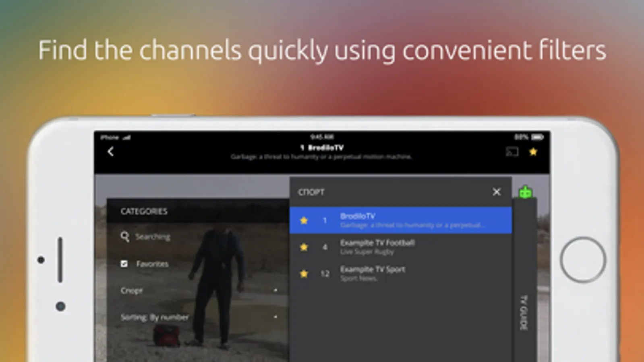Image resolution: width=644 pixels, height=362 pixels.
Task: Toggle star on Example TV Sport
Action: pos(304,274)
